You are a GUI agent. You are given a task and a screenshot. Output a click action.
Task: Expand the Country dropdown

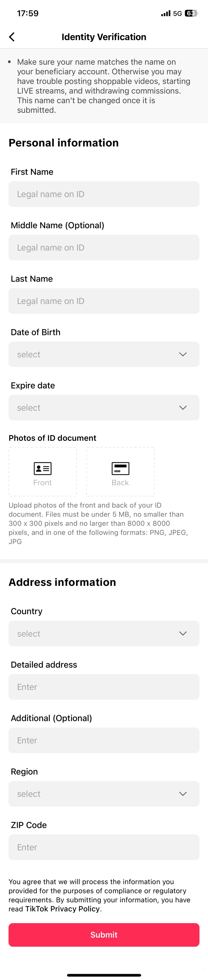[104, 633]
